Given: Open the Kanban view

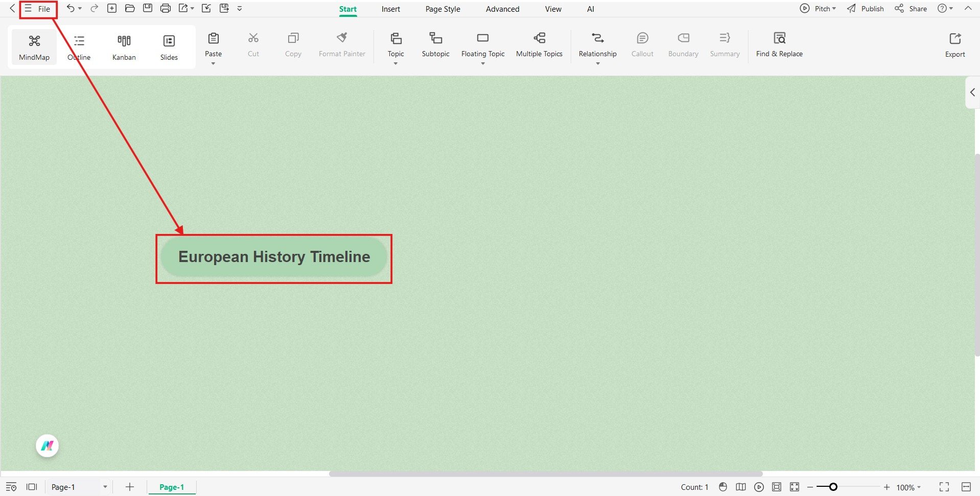Looking at the screenshot, I should pyautogui.click(x=124, y=46).
